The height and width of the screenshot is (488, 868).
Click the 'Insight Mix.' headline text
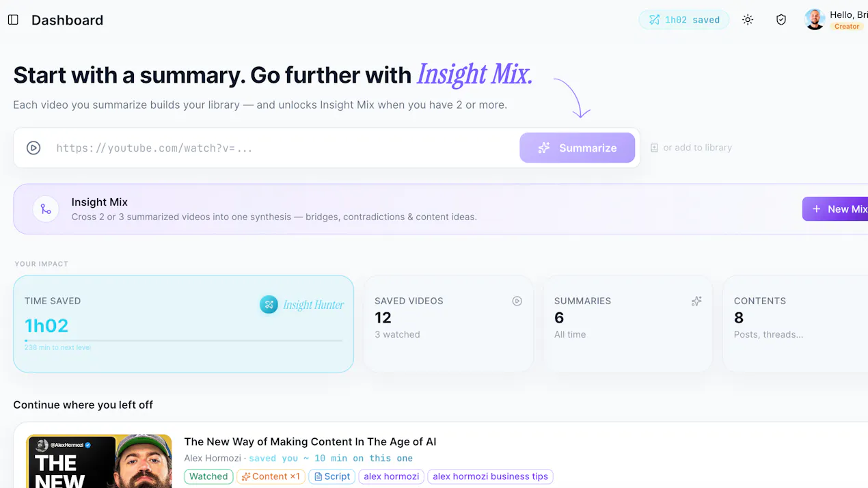pyautogui.click(x=474, y=74)
